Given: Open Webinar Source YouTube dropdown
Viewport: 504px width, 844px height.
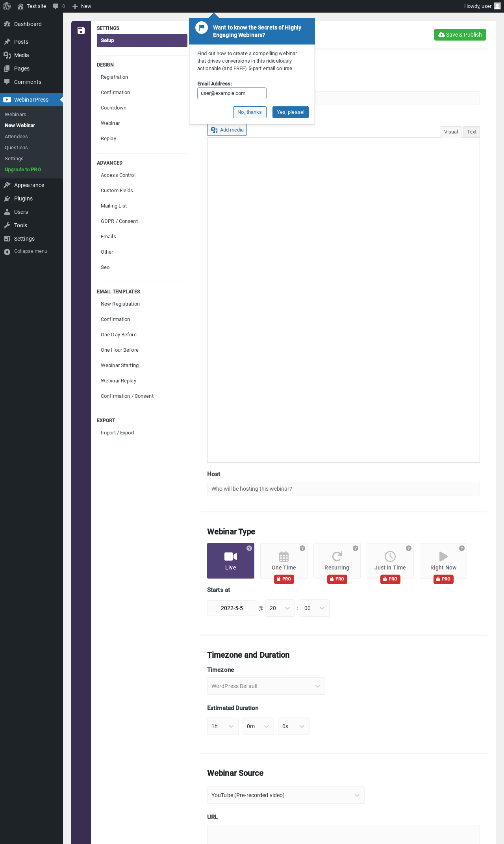Looking at the screenshot, I should 286,795.
